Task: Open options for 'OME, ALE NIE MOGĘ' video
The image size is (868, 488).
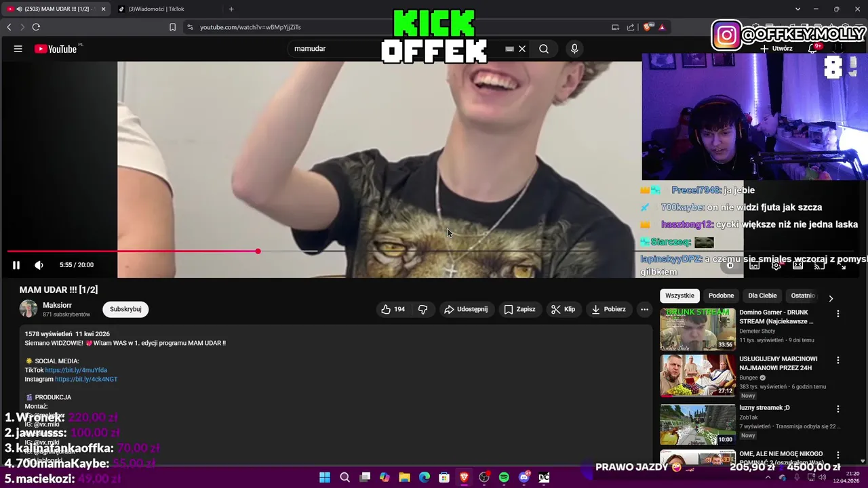Action: 838,455
